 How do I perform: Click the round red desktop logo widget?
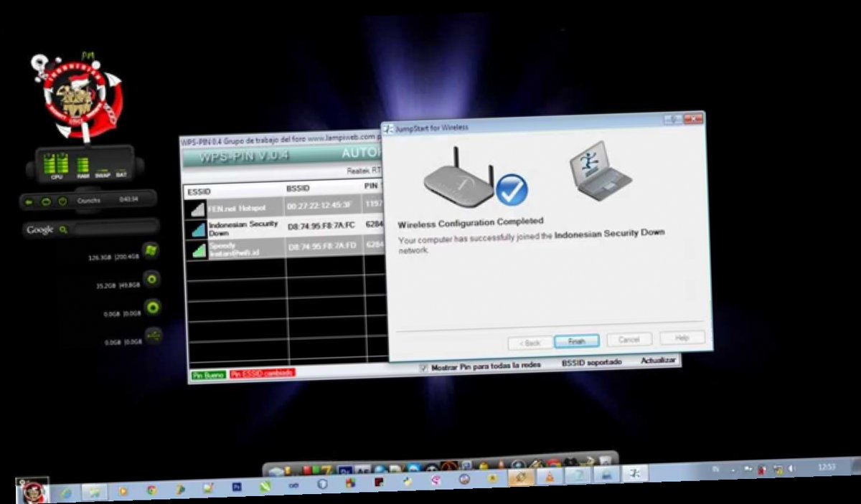coord(77,96)
